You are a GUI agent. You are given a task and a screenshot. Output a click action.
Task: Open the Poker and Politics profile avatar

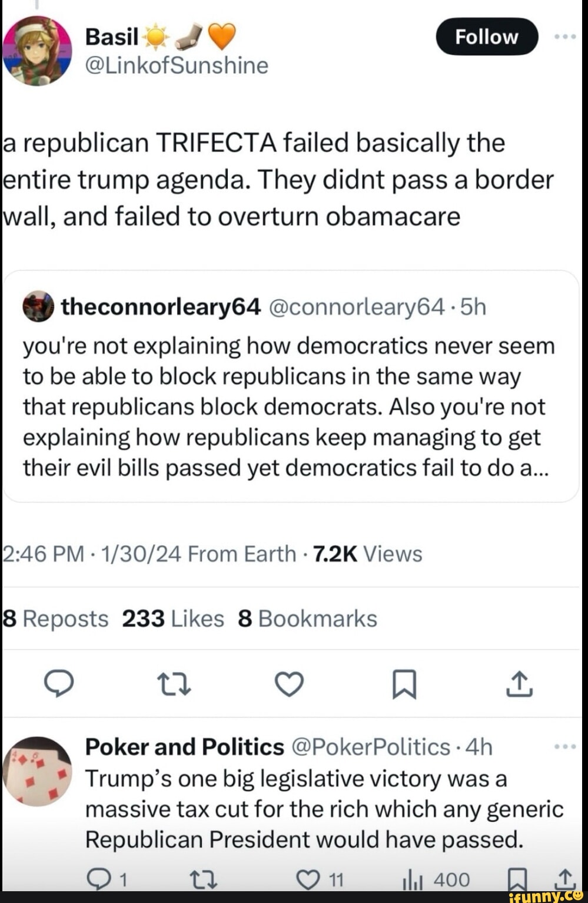point(37,770)
